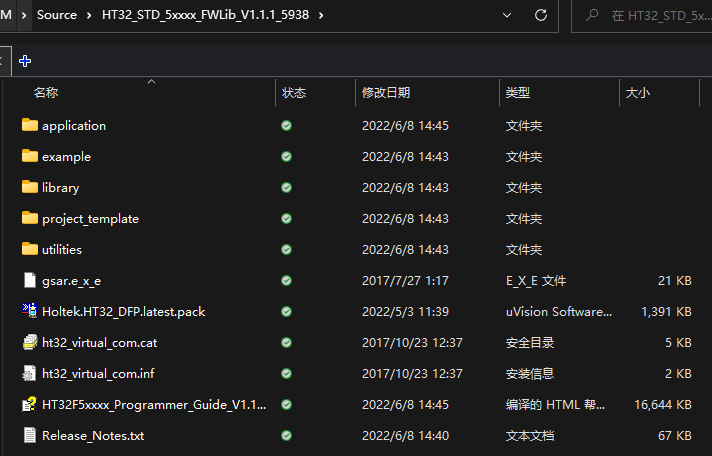This screenshot has width=712, height=456.
Task: Select the utilities folder name
Action: (x=62, y=250)
